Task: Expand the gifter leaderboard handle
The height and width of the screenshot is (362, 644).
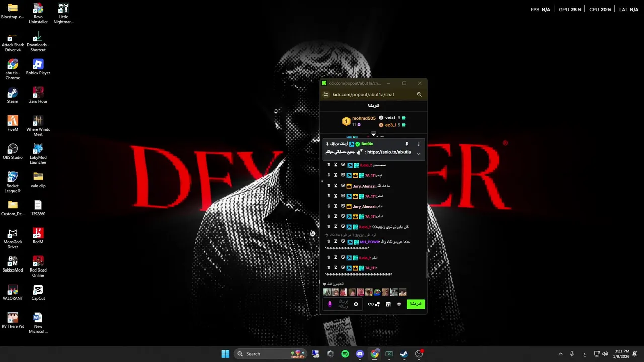Action: click(x=373, y=134)
